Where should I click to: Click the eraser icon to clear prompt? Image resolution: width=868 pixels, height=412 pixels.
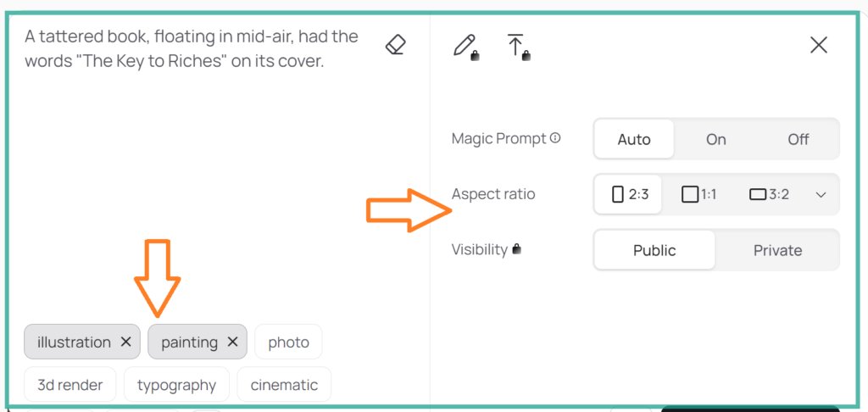point(395,45)
